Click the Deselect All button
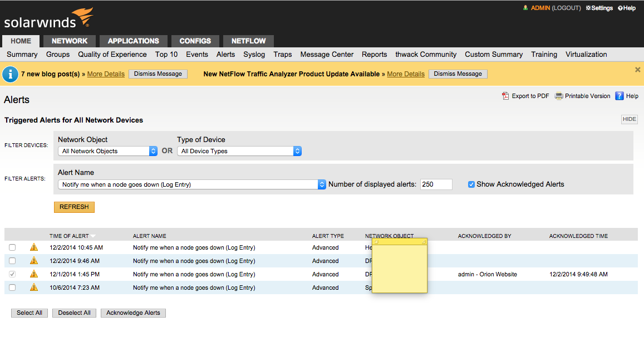The width and height of the screenshot is (644, 341). pyautogui.click(x=75, y=313)
